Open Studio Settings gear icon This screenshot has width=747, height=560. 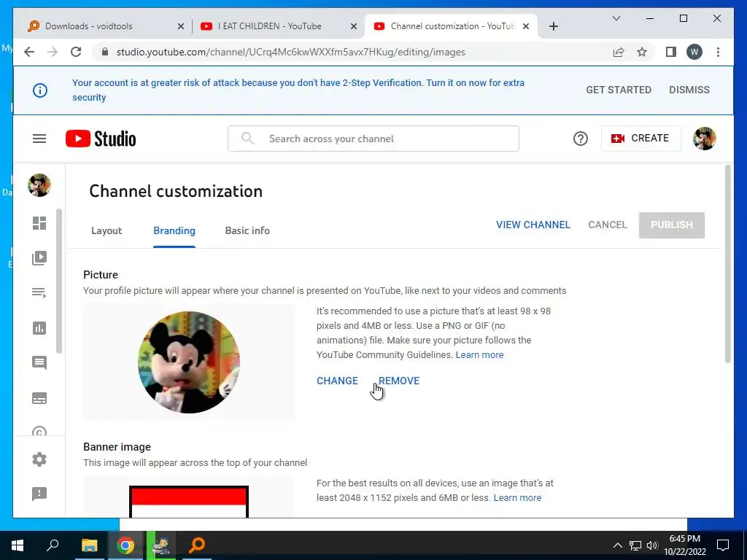[x=39, y=459]
